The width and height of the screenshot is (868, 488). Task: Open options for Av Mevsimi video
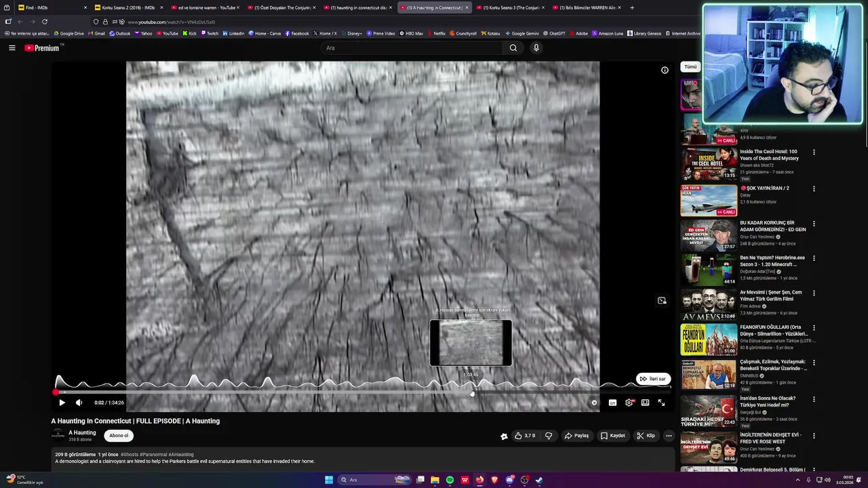click(x=814, y=293)
